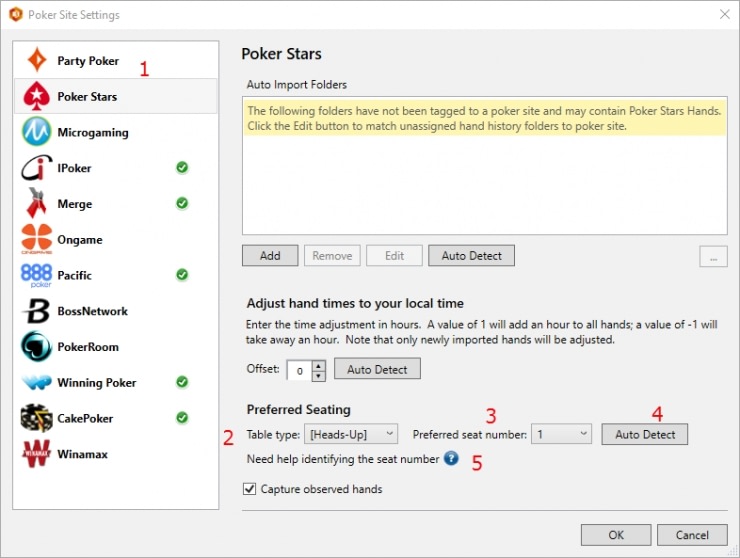
Task: Confirm settings with the OK button
Action: [x=616, y=535]
